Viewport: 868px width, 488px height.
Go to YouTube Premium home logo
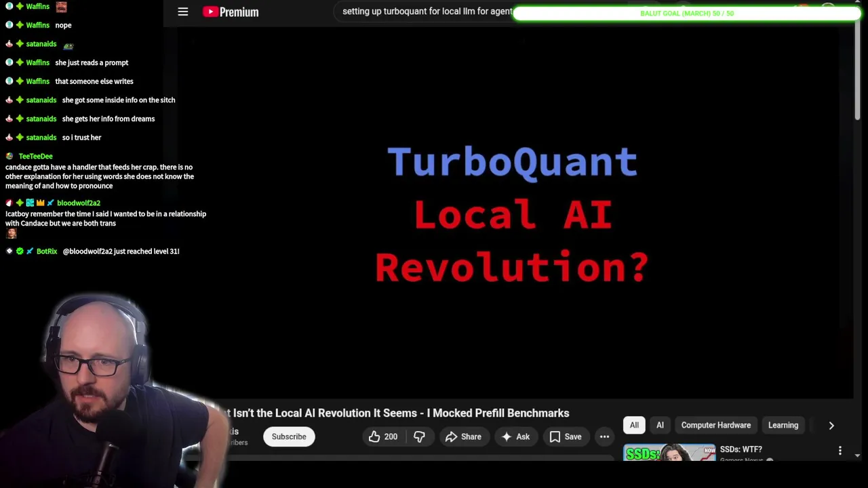[x=231, y=12]
